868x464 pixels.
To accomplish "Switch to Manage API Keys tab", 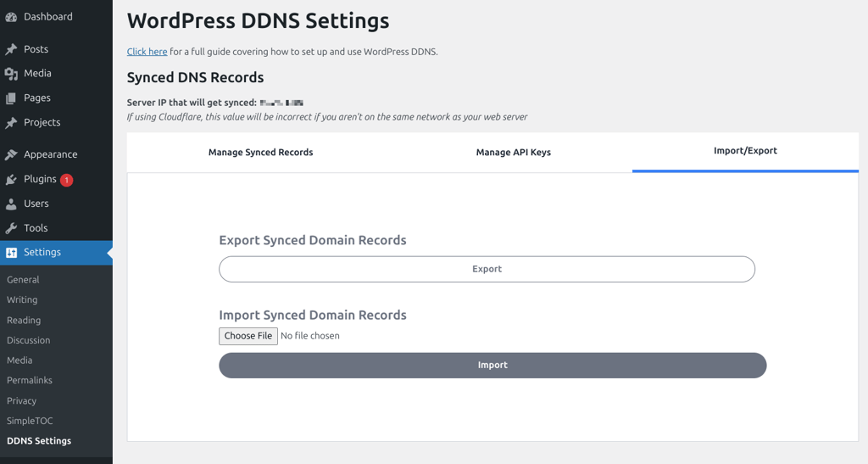I will 513,153.
